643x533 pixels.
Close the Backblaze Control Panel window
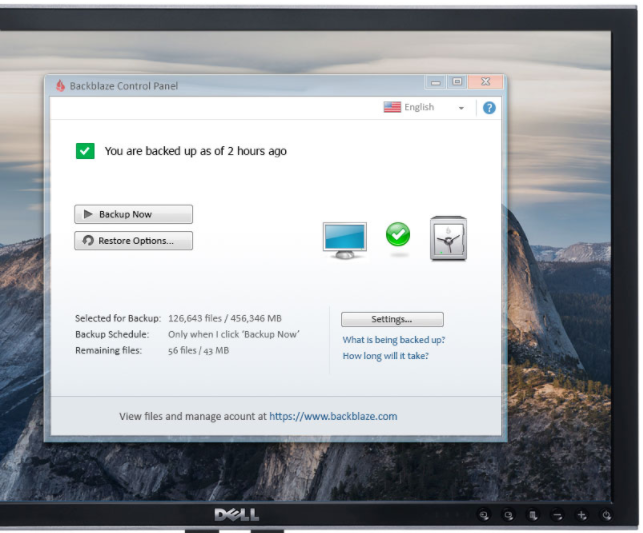(486, 82)
